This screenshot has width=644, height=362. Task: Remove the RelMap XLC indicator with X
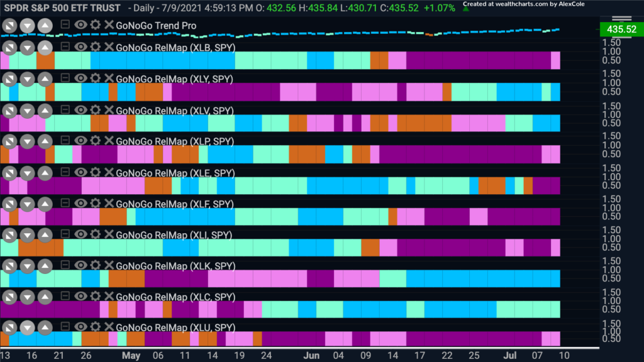(x=109, y=297)
